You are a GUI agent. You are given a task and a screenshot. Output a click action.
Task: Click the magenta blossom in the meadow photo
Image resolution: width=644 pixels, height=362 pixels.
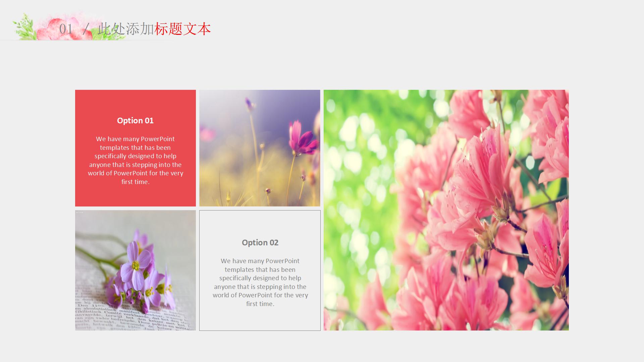click(301, 139)
